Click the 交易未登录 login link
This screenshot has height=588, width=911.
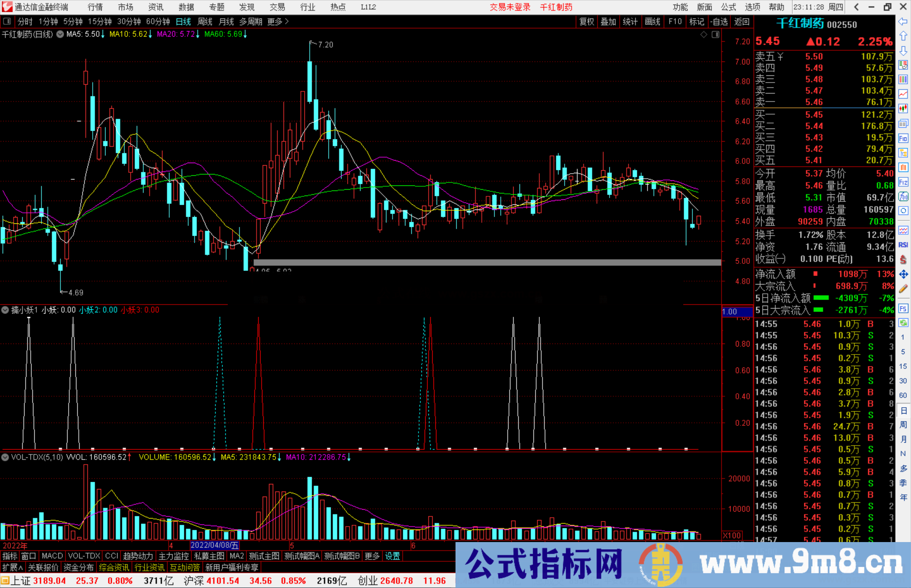coord(510,7)
